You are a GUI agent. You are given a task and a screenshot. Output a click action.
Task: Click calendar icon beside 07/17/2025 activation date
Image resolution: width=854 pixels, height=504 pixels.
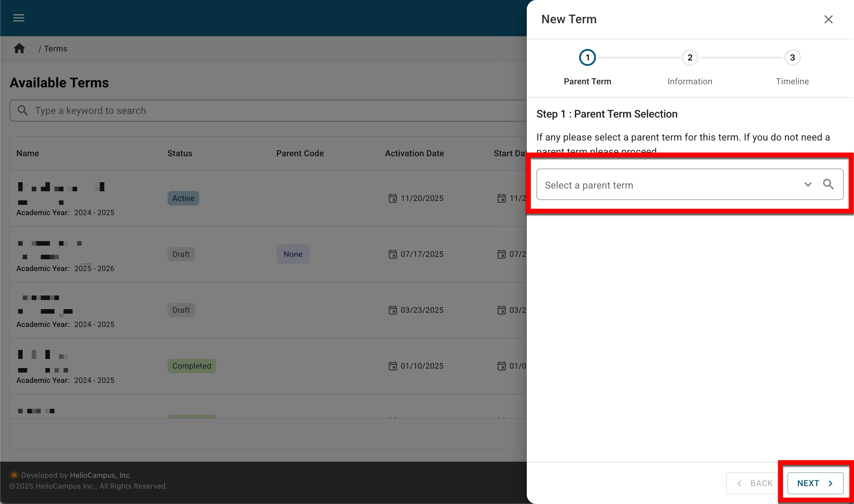[393, 254]
